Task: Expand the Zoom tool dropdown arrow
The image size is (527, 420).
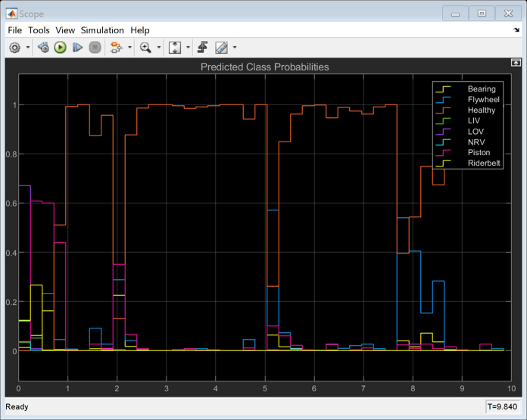Action: pos(159,48)
